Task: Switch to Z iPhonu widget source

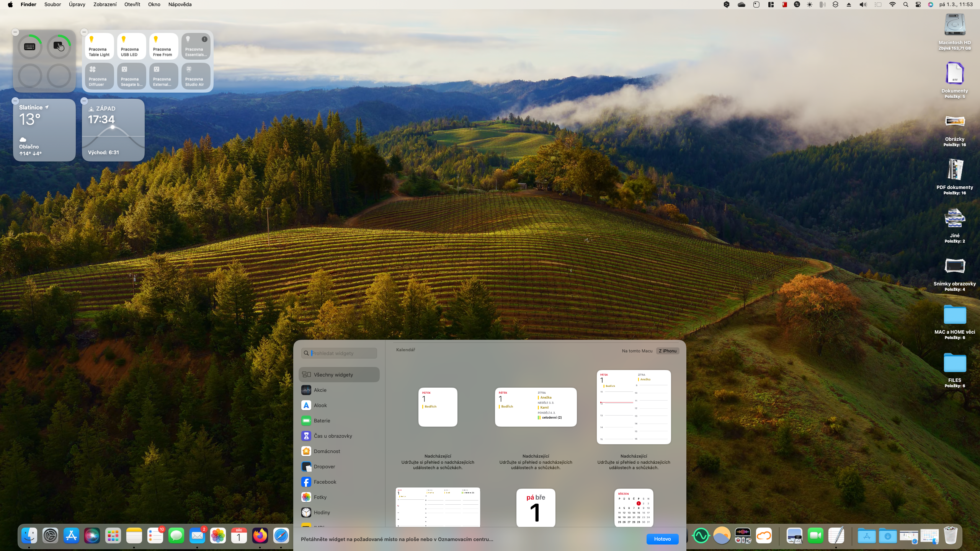Action: click(667, 351)
